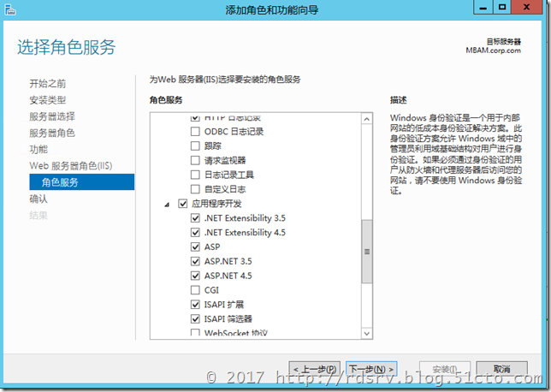Click the wizard icon in title bar

click(10, 9)
